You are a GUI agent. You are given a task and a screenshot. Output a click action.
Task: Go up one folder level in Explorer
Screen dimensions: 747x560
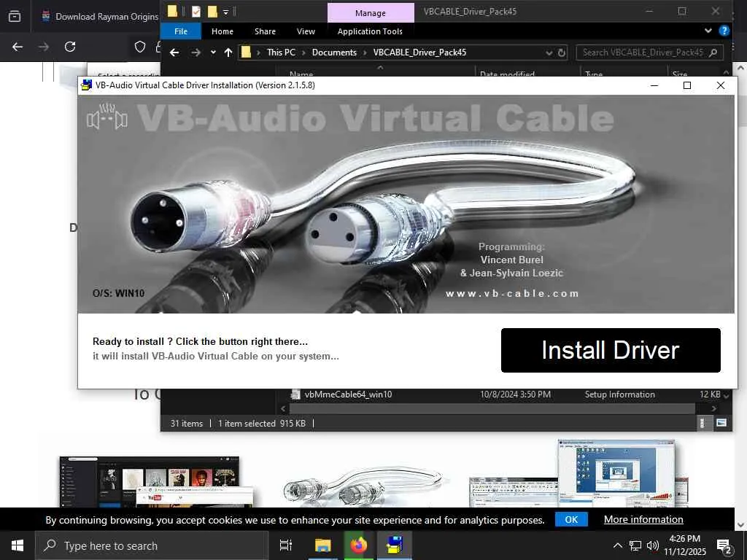point(228,52)
